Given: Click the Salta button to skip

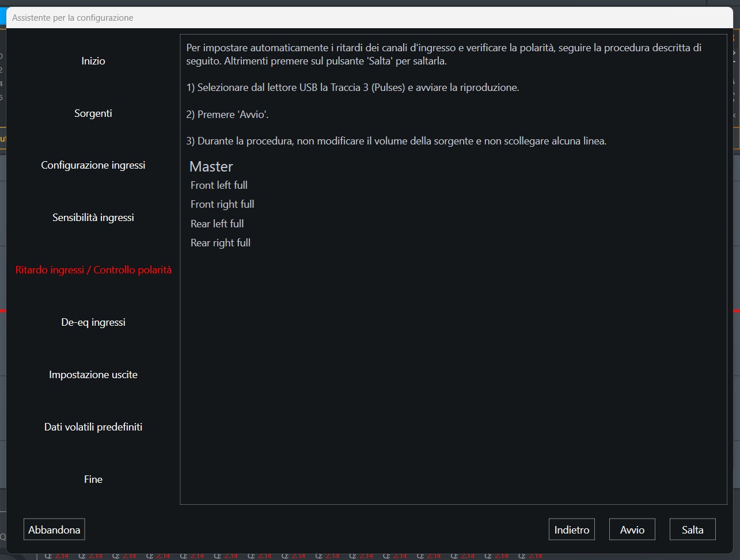Looking at the screenshot, I should (692, 529).
